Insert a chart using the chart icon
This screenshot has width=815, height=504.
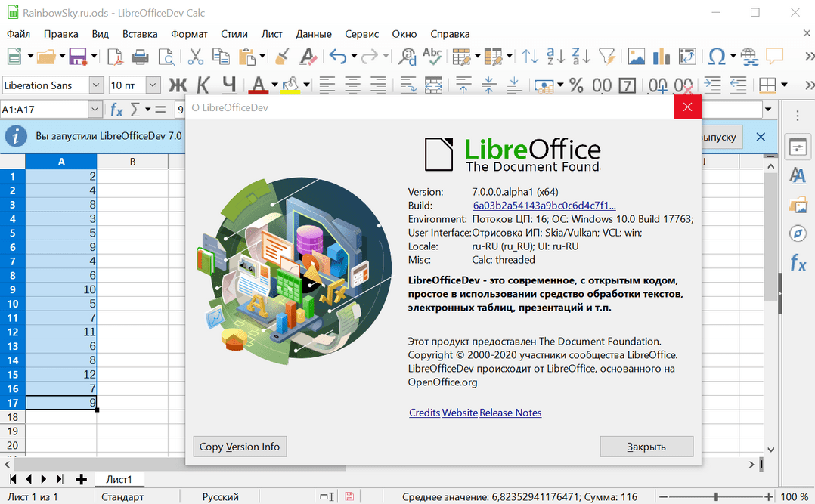(661, 57)
